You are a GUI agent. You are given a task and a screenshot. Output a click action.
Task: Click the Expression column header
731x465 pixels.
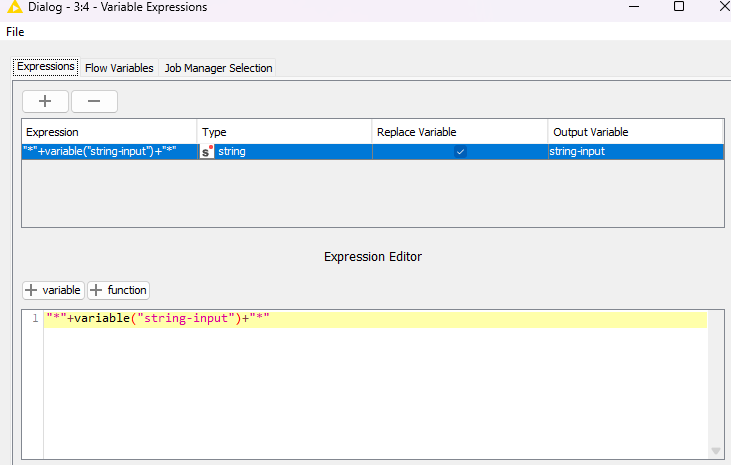click(x=108, y=132)
